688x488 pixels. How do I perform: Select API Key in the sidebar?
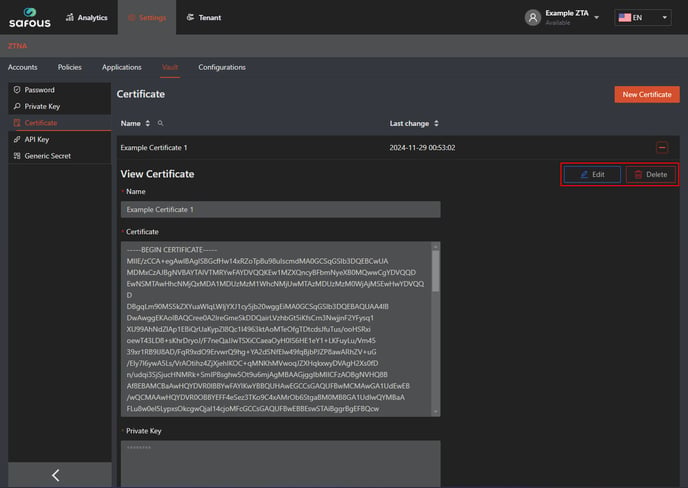coord(36,139)
